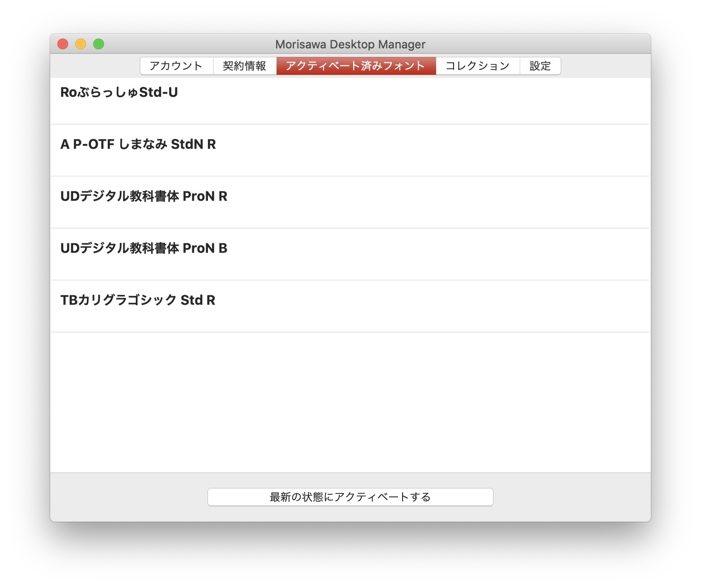Open the 契約情報 tab

[245, 65]
